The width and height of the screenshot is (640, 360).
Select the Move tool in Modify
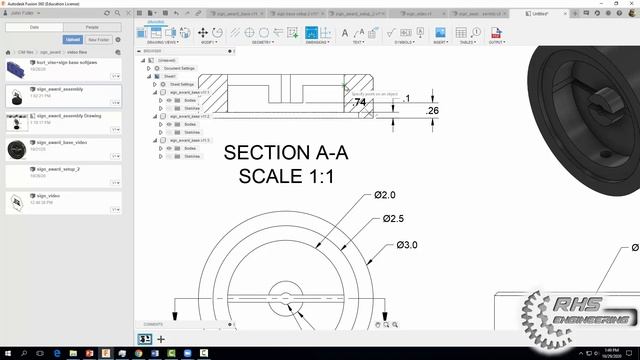coord(203,33)
